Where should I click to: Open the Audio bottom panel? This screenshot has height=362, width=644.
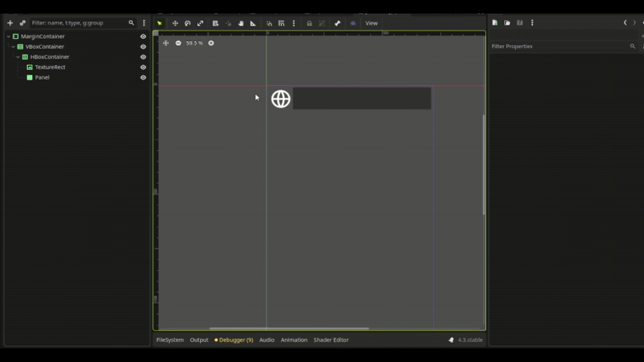pyautogui.click(x=267, y=340)
